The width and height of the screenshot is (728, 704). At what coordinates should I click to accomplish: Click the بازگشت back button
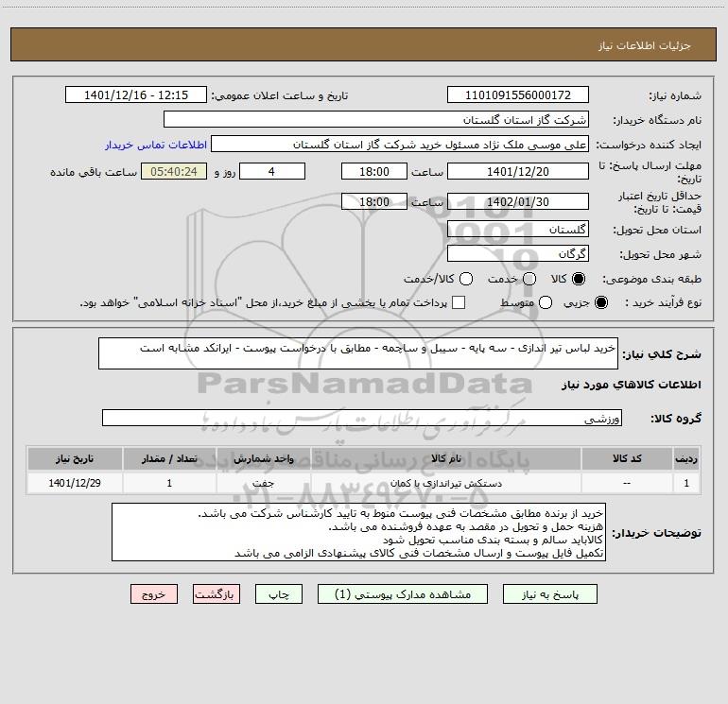click(217, 594)
